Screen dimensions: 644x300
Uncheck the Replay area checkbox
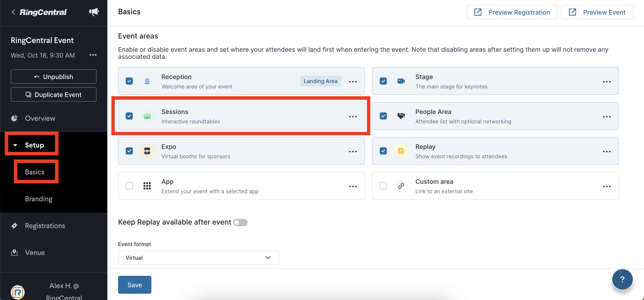383,151
